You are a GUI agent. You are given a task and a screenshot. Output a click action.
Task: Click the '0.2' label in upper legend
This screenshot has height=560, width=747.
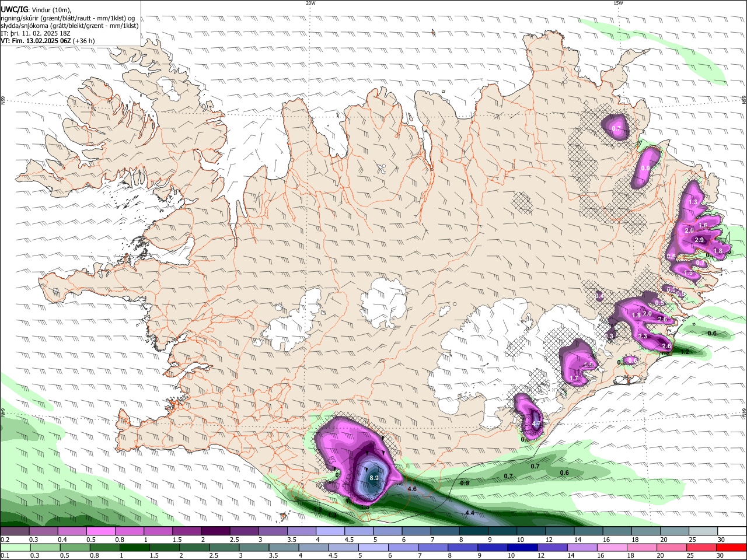(5, 540)
